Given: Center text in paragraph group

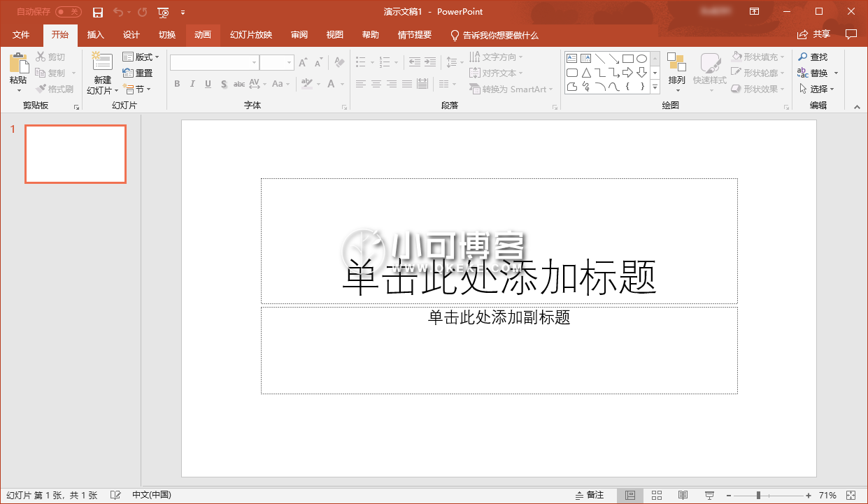Looking at the screenshot, I should point(376,84).
